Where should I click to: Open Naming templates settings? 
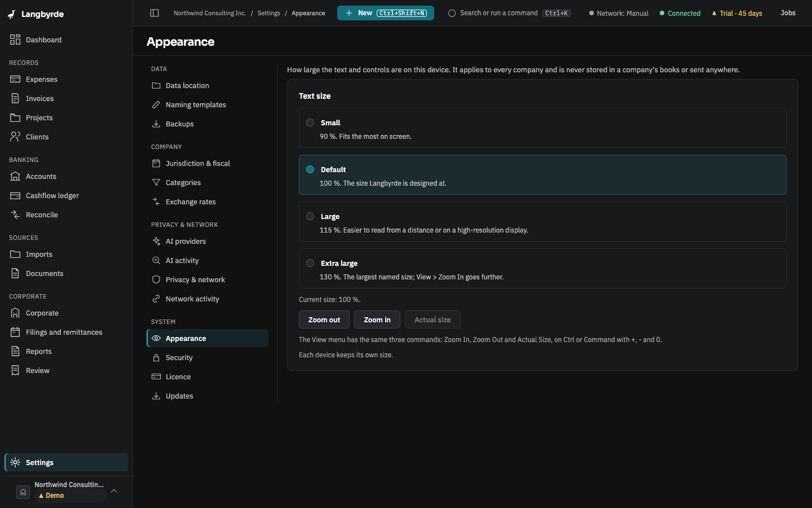pos(208,104)
